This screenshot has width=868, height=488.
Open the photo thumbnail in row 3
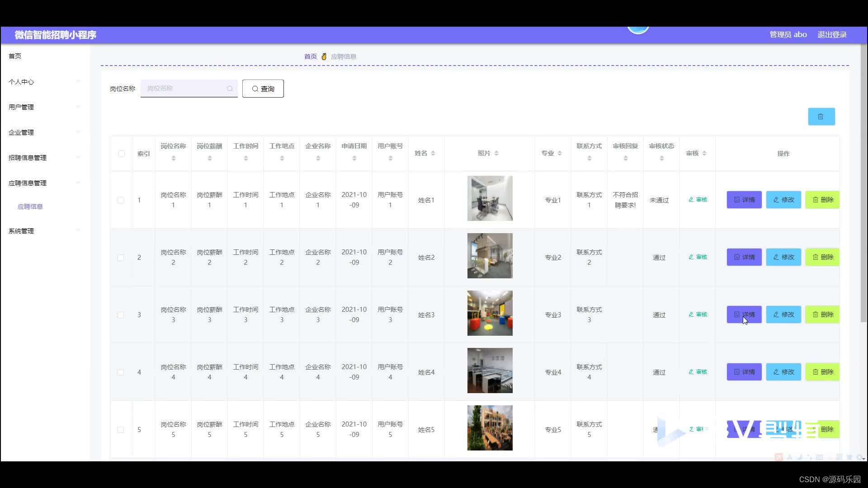click(490, 313)
